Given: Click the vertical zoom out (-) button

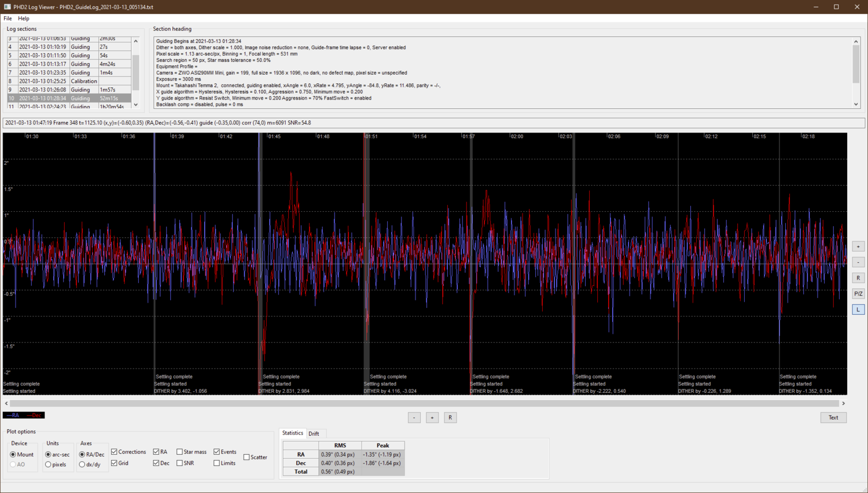Looking at the screenshot, I should click(x=858, y=262).
